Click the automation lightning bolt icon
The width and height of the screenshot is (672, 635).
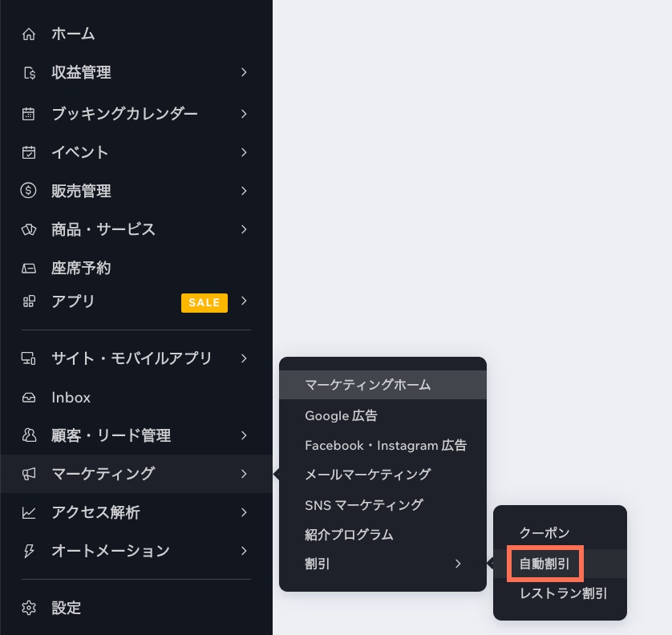pos(29,551)
